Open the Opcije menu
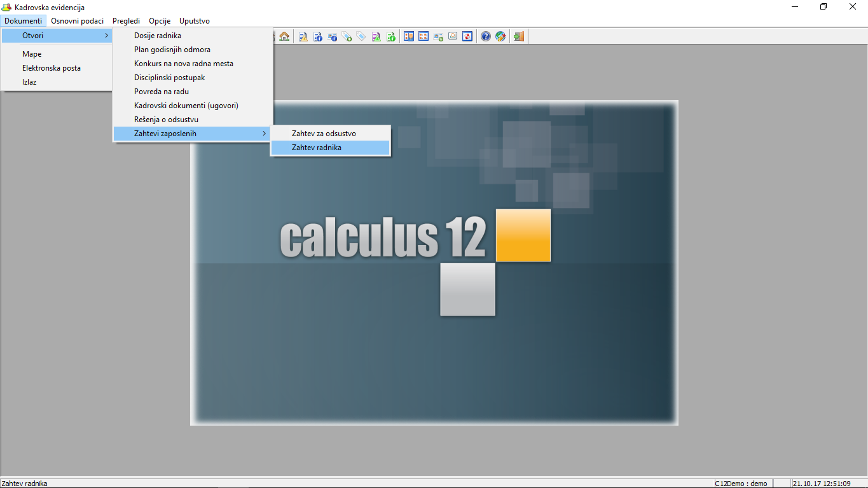 (160, 21)
